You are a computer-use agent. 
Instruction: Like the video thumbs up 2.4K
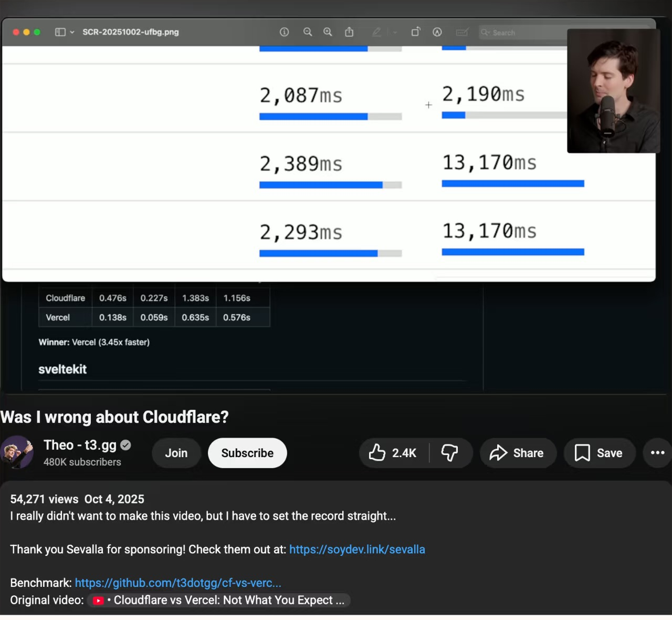click(393, 453)
